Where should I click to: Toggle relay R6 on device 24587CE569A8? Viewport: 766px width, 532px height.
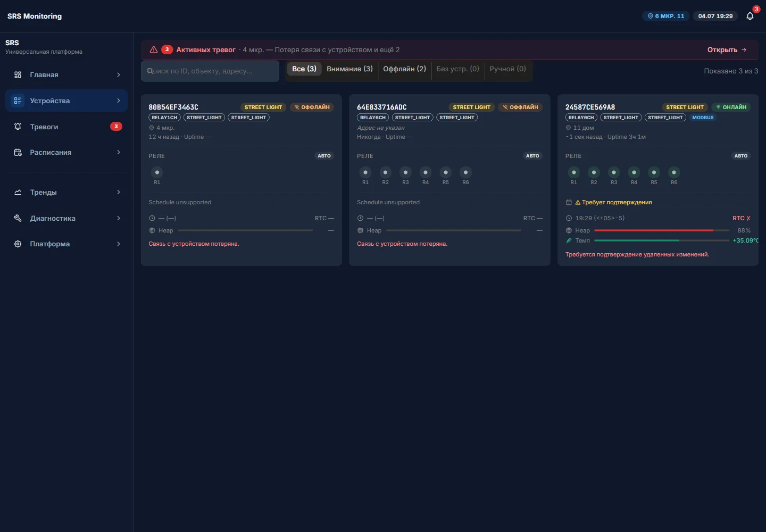(x=674, y=172)
